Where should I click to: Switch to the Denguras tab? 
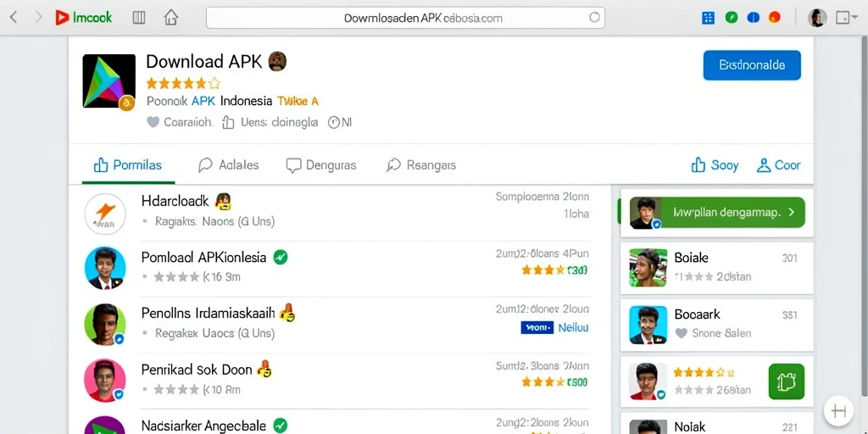coord(321,165)
